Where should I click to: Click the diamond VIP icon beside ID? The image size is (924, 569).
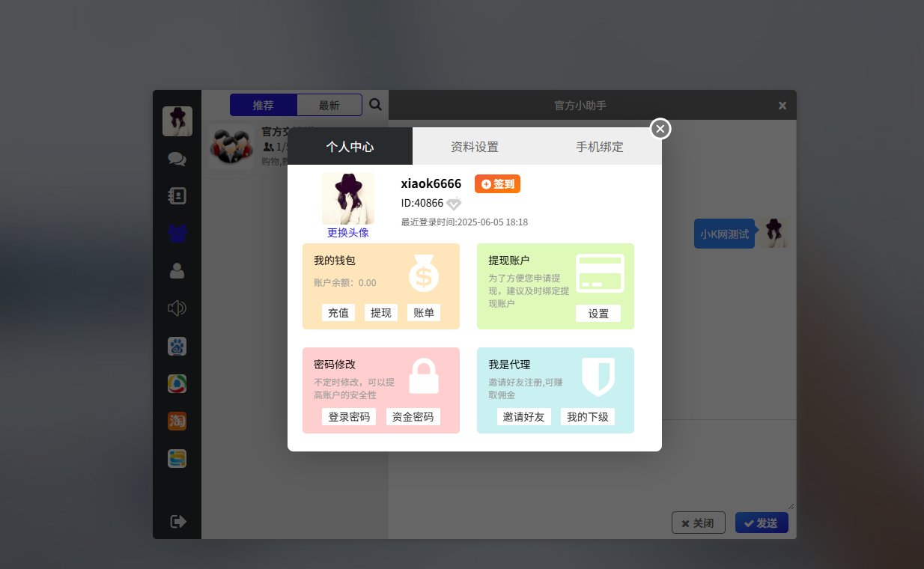[x=455, y=203]
